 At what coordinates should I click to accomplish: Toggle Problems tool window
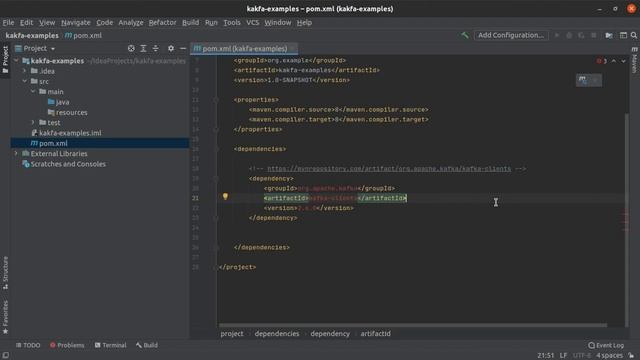click(x=67, y=345)
